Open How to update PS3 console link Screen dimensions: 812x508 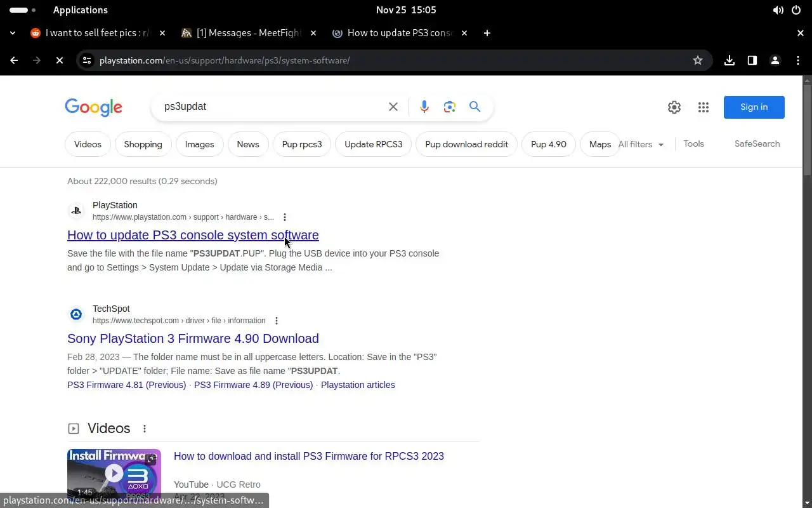[x=193, y=235]
